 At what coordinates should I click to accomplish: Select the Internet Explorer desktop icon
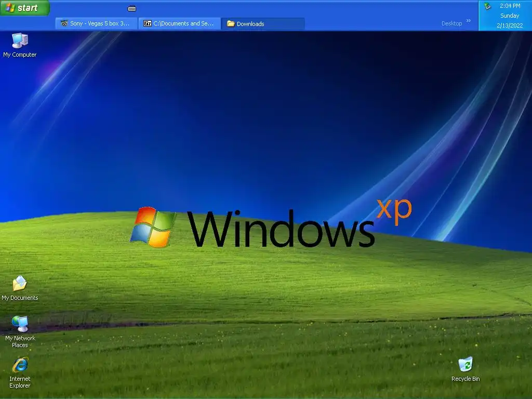(x=20, y=373)
